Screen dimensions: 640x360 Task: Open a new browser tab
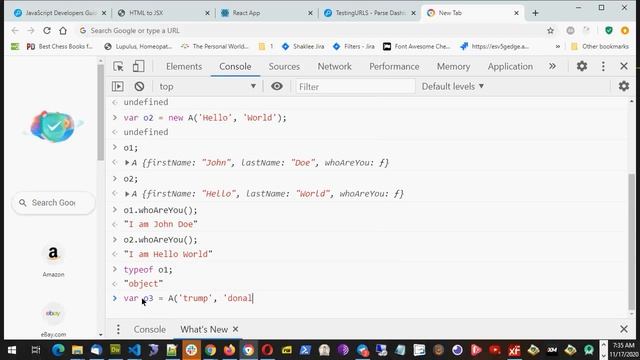click(535, 13)
